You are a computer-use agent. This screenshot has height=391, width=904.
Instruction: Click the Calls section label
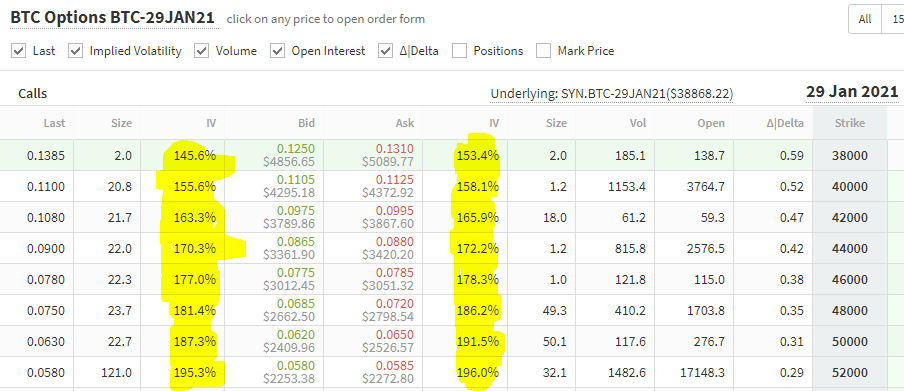32,93
